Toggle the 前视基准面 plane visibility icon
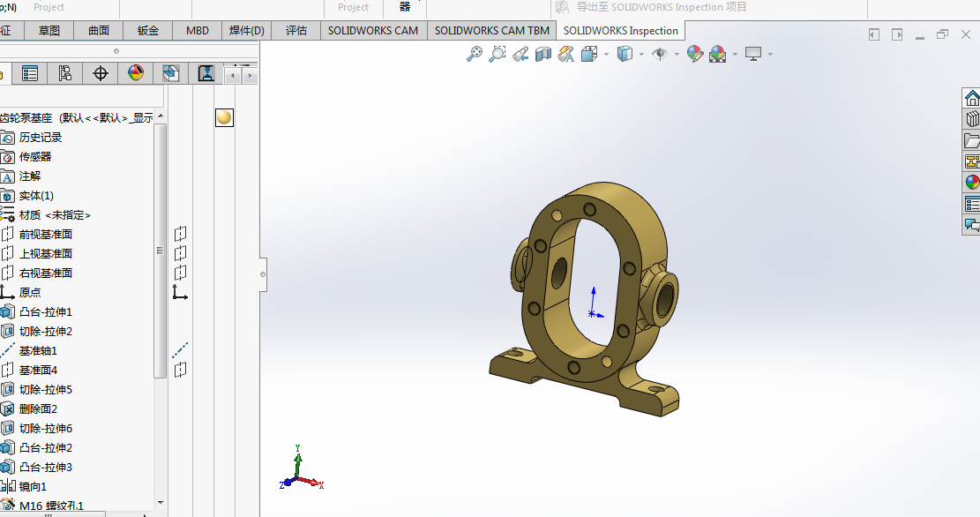The height and width of the screenshot is (517, 980). pos(180,234)
